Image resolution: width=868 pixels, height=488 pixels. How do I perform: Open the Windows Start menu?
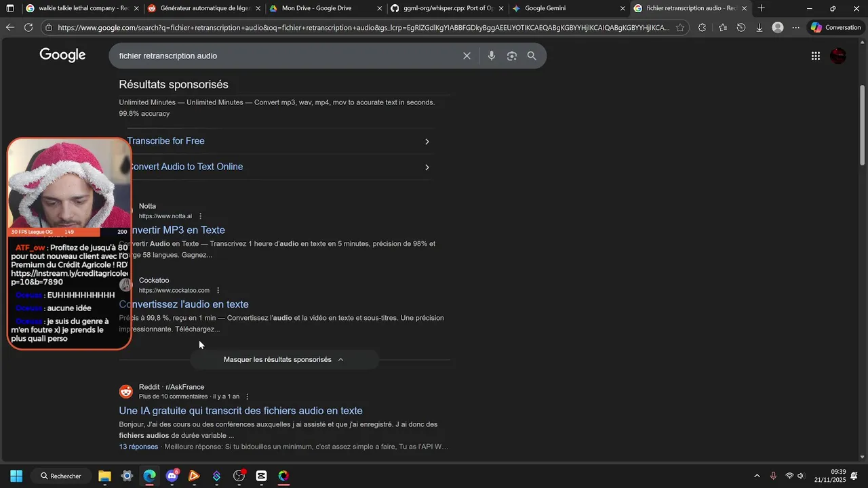coord(16,476)
